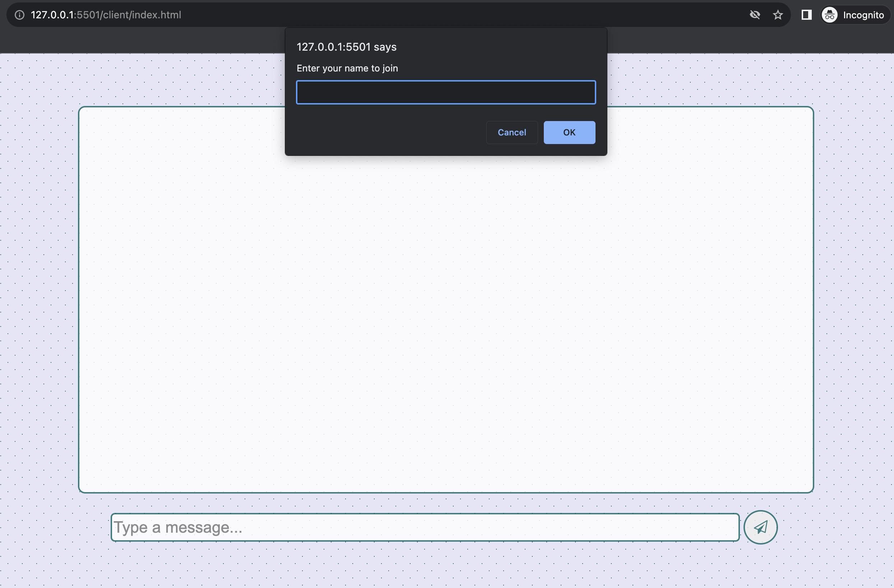894x588 pixels.
Task: Click the URL 127.0.0.1:5501/client/index.html in address bar
Action: point(106,15)
